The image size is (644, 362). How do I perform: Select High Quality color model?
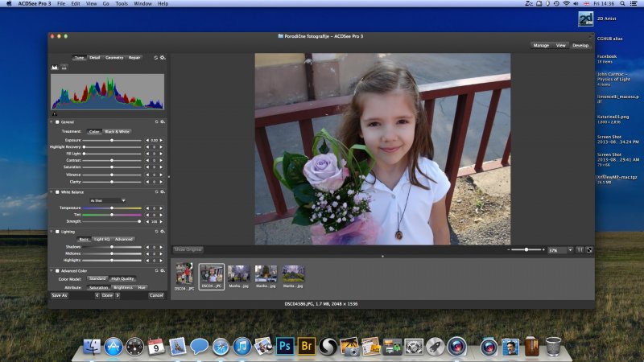coord(122,278)
